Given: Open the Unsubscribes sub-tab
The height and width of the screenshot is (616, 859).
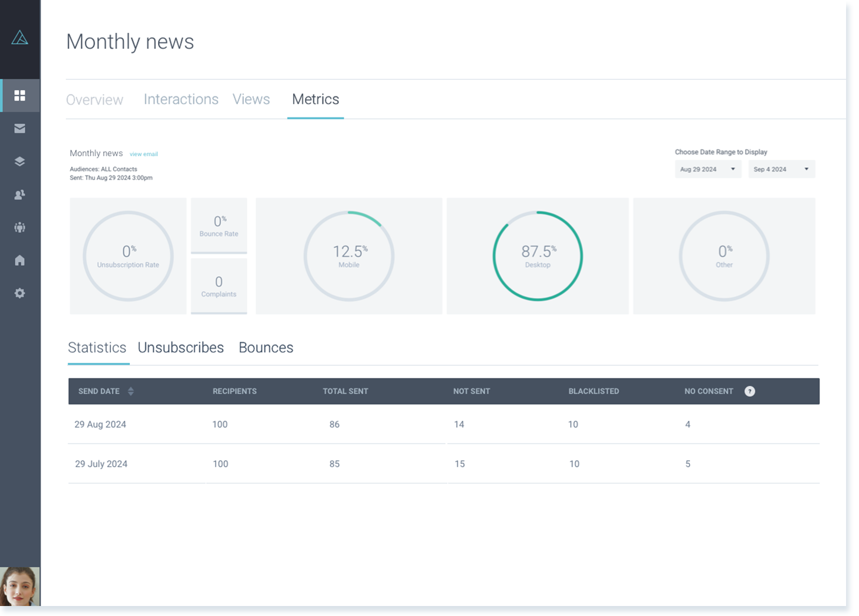Looking at the screenshot, I should coord(181,348).
